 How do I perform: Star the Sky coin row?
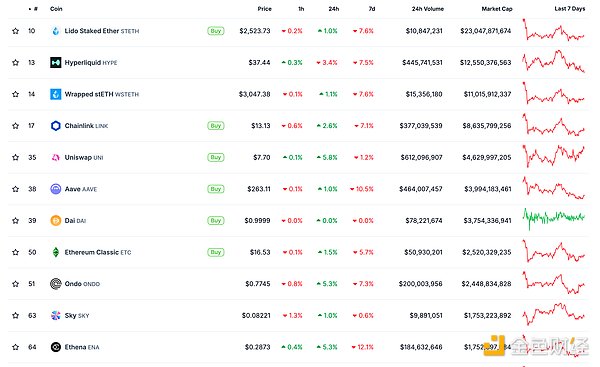click(x=15, y=315)
